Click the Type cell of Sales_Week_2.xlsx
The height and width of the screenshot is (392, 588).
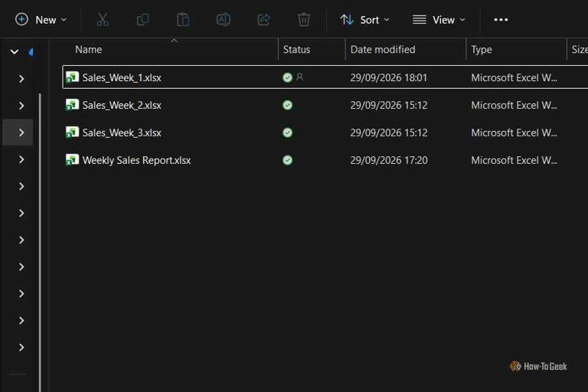click(514, 105)
